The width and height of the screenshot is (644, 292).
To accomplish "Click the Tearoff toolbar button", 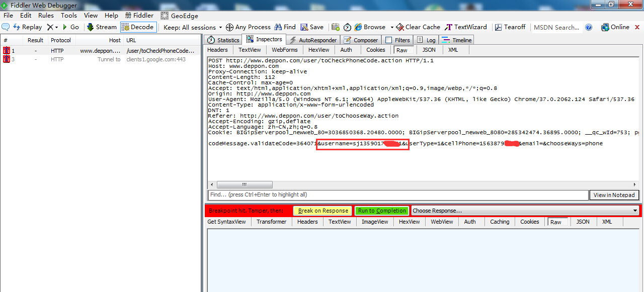I will 510,27.
